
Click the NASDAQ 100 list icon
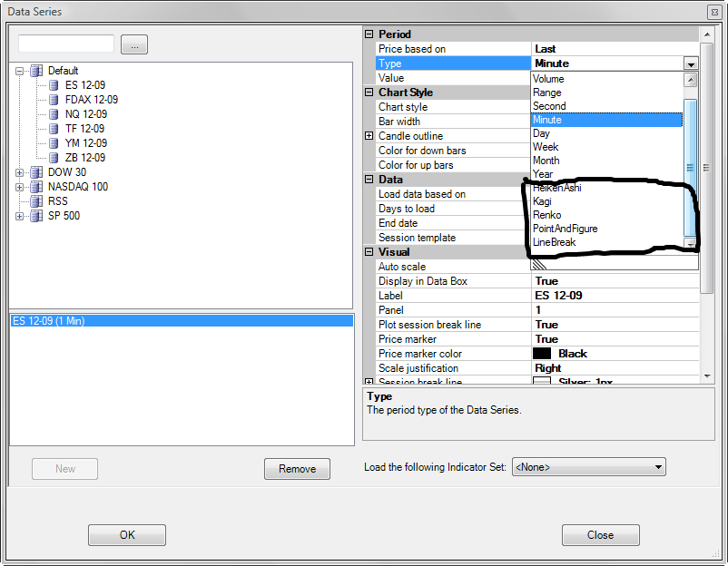pos(36,187)
